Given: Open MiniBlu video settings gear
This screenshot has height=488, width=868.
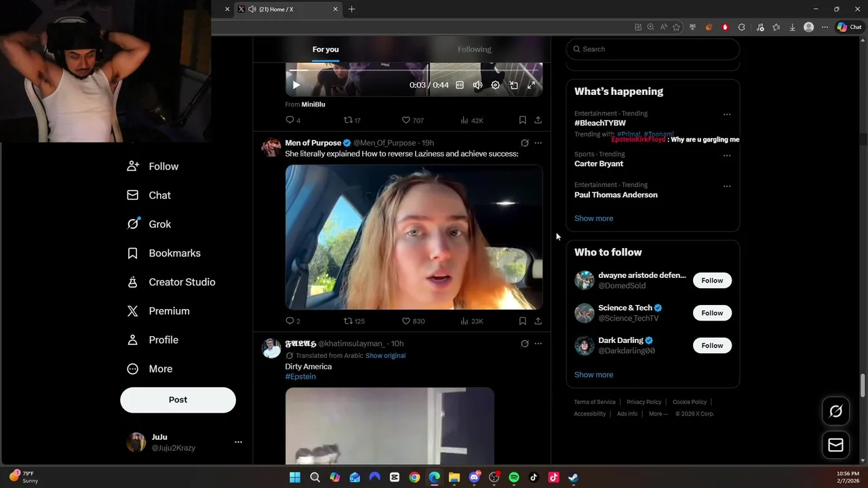Looking at the screenshot, I should [496, 85].
